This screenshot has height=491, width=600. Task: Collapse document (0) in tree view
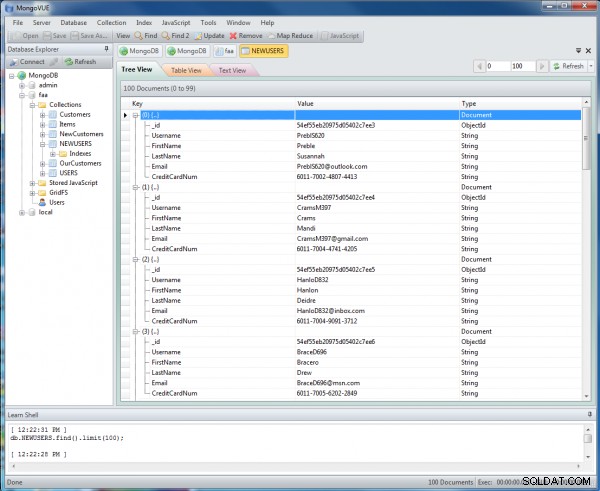click(x=135, y=115)
